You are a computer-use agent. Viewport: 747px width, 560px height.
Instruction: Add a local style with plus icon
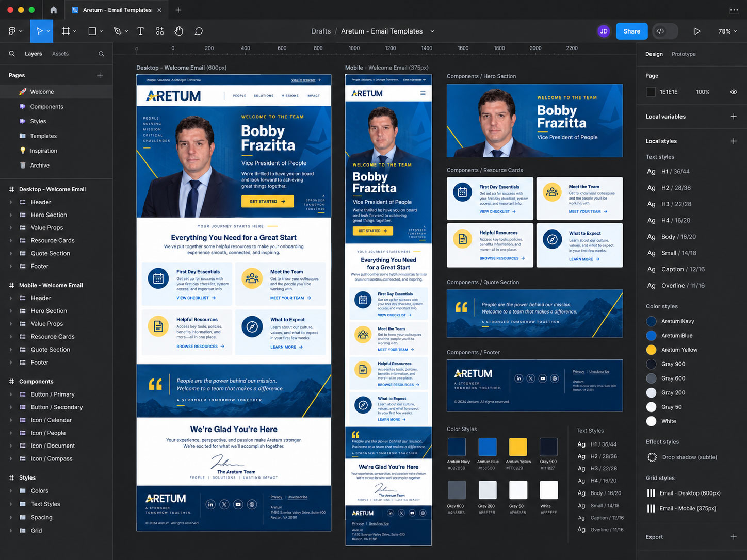[733, 141]
